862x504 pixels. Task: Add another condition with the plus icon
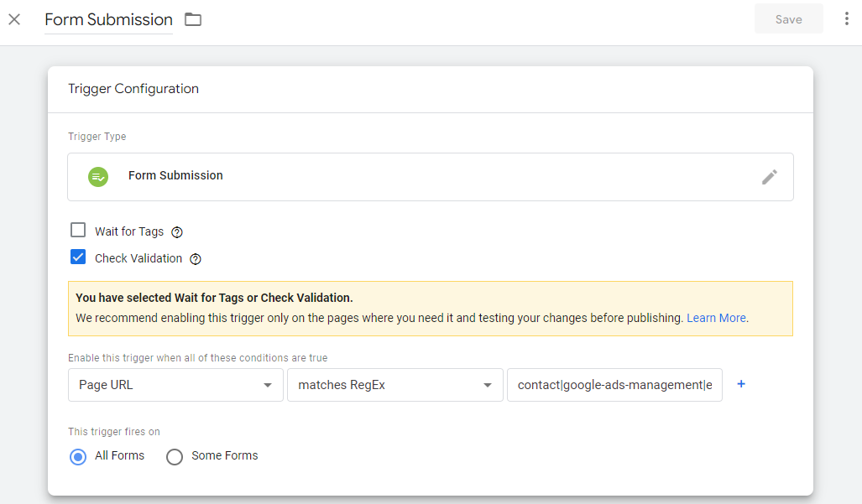[x=741, y=384]
